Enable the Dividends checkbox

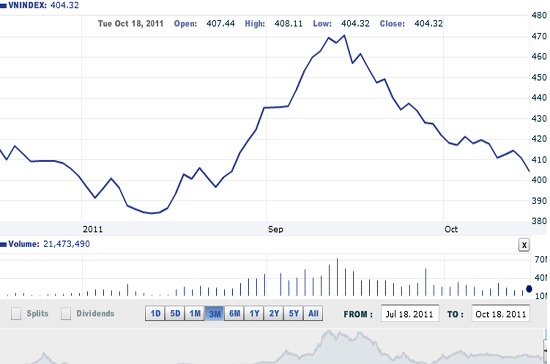point(66,314)
